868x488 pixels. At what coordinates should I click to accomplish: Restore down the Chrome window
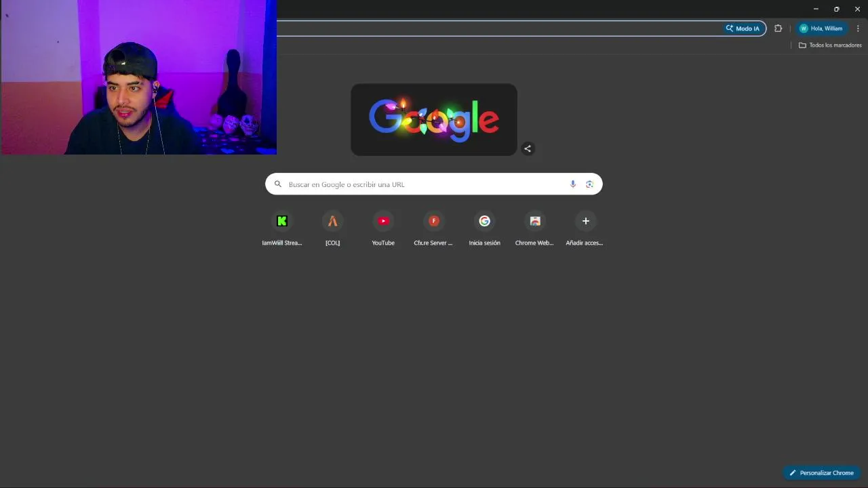(836, 9)
